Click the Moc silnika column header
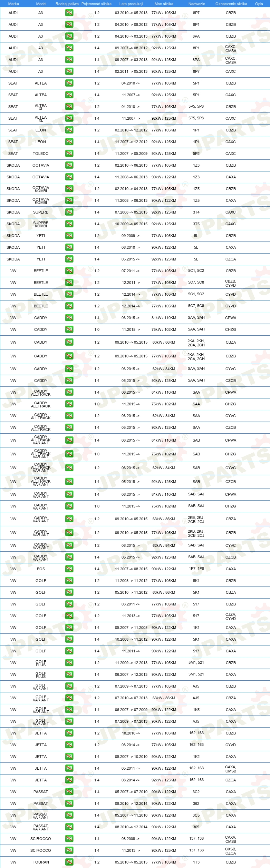Viewport: 270px width, 868px height. (x=164, y=4)
